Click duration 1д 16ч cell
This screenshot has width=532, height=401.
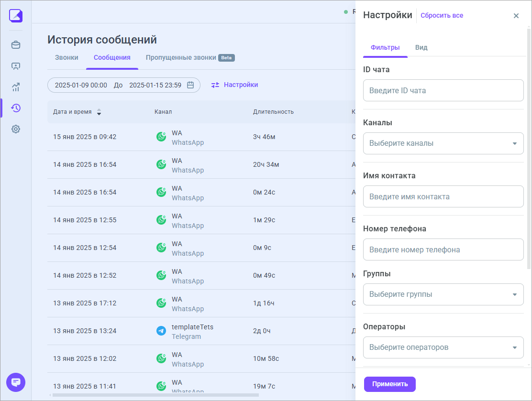tap(264, 303)
